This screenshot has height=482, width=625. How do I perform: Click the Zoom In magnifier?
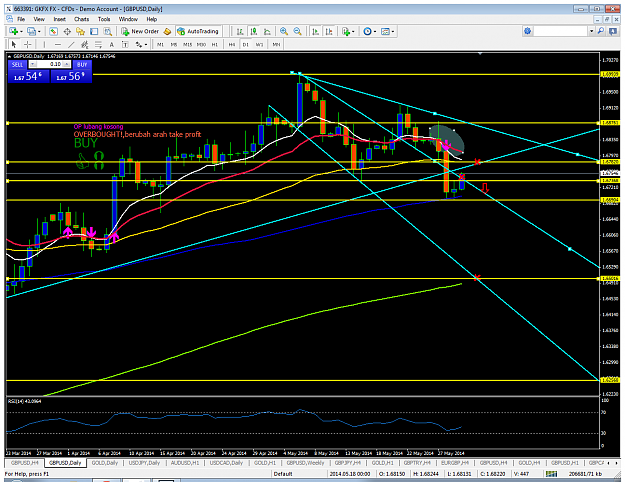(284, 31)
